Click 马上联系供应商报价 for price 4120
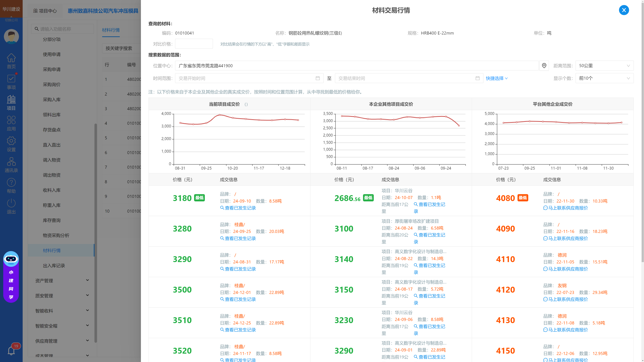 click(x=565, y=299)
